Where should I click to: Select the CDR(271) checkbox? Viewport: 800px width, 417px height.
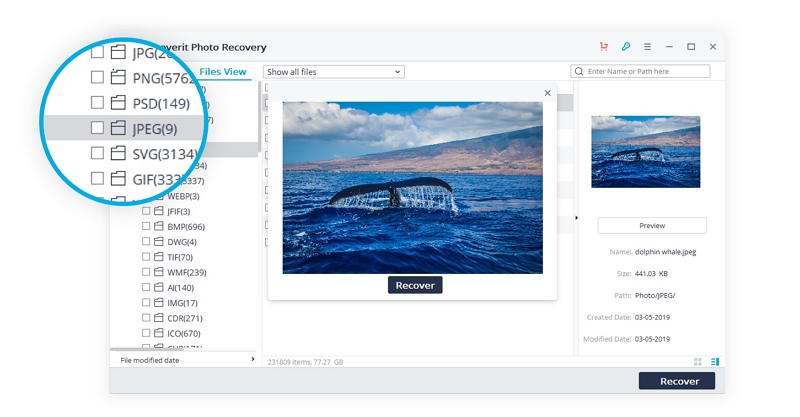tap(146, 318)
